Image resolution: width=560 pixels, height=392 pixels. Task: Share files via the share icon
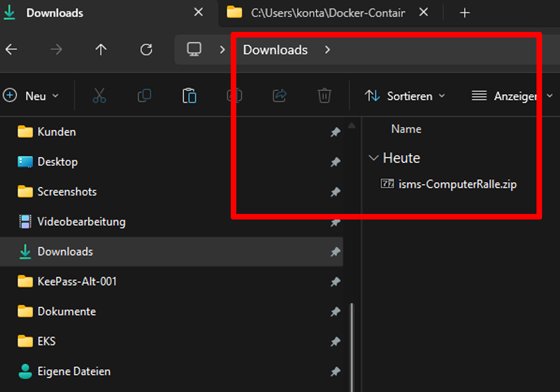coord(279,96)
